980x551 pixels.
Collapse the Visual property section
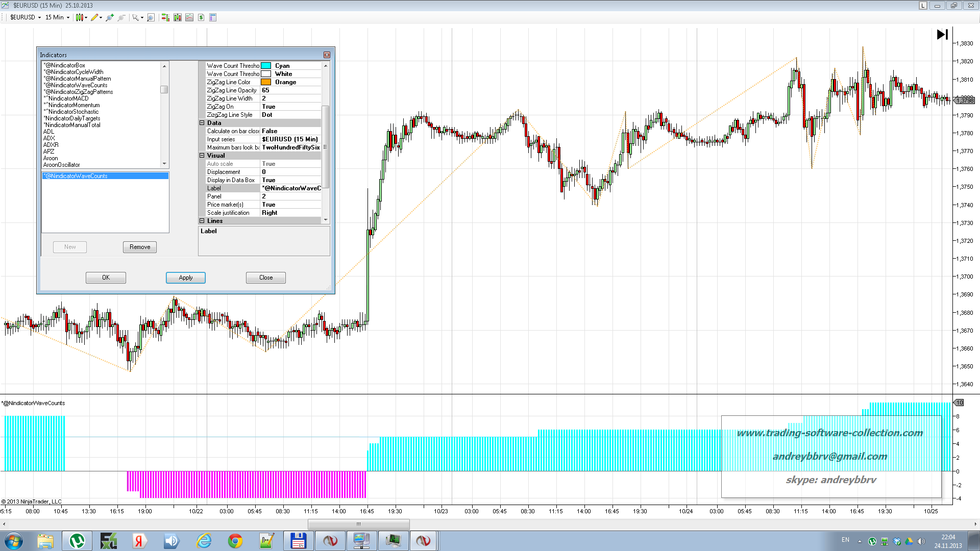[202, 156]
